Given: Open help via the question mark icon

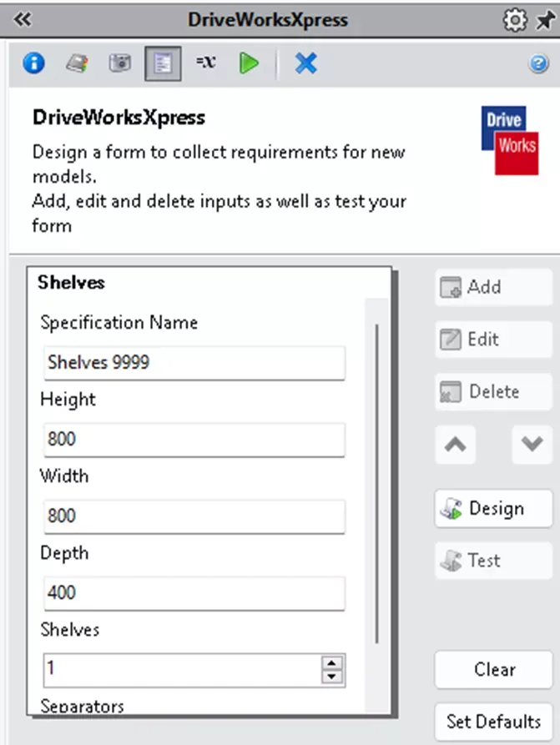Looking at the screenshot, I should point(538,63).
